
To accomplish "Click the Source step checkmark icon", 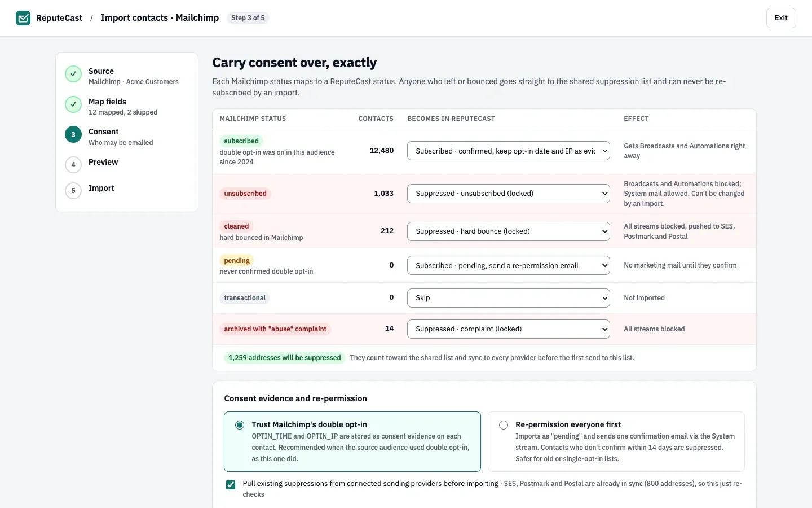I will [x=73, y=74].
